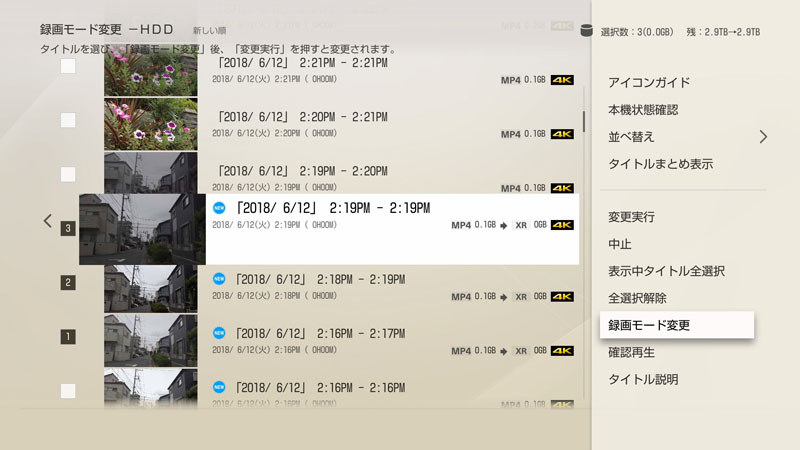The image size is (800, 450).
Task: Open thumbnail of 2:19PM - 2:20PM title
Action: click(x=151, y=173)
